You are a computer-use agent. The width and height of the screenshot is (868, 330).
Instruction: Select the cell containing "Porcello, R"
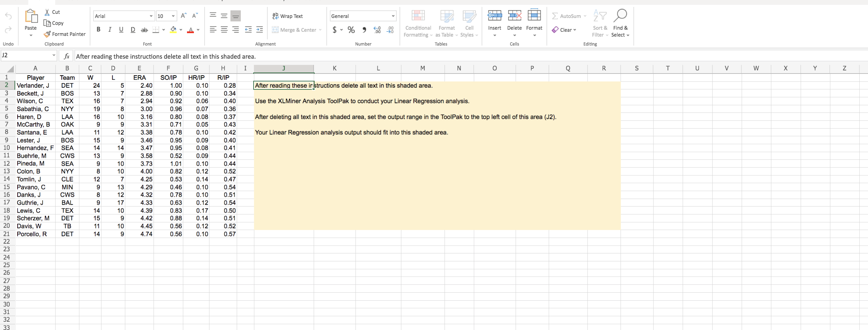click(35, 234)
